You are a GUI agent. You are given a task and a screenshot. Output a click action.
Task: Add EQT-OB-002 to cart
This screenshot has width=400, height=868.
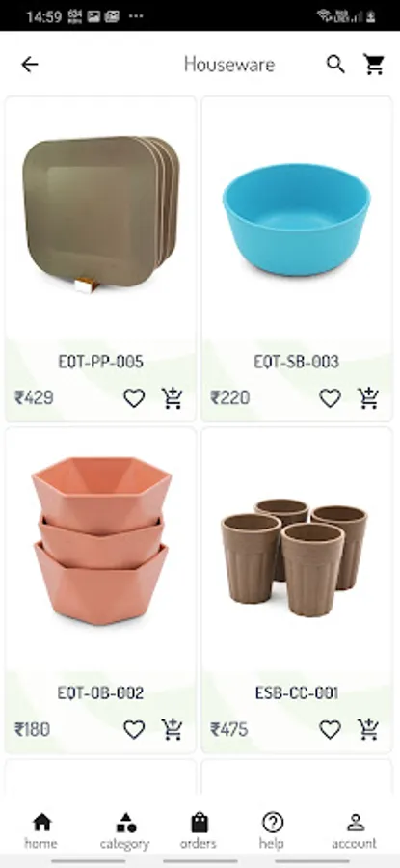coord(173,729)
